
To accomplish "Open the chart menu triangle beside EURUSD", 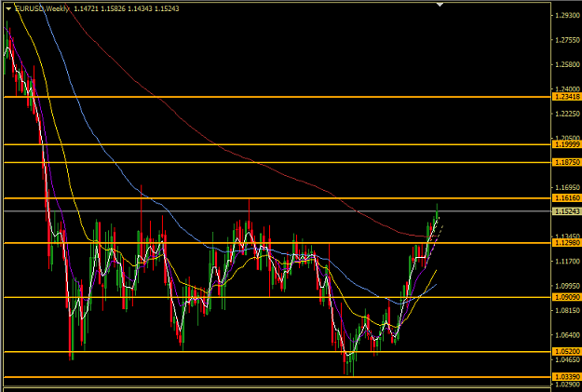I will coord(8,8).
